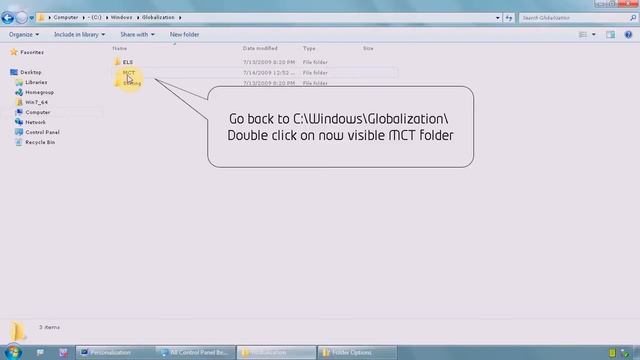Switch to Personalization taskbar window
This screenshot has height=360, width=640.
tap(115, 352)
